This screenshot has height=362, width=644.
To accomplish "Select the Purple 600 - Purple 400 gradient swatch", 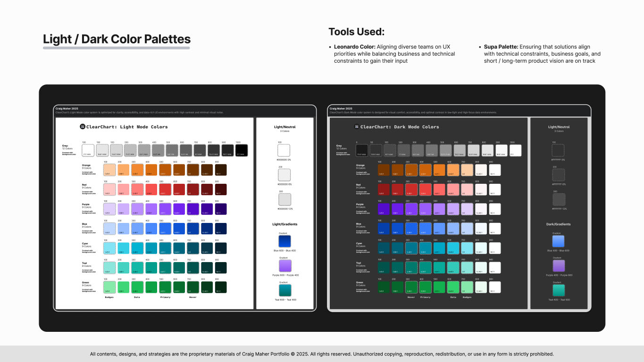I will coord(285,265).
